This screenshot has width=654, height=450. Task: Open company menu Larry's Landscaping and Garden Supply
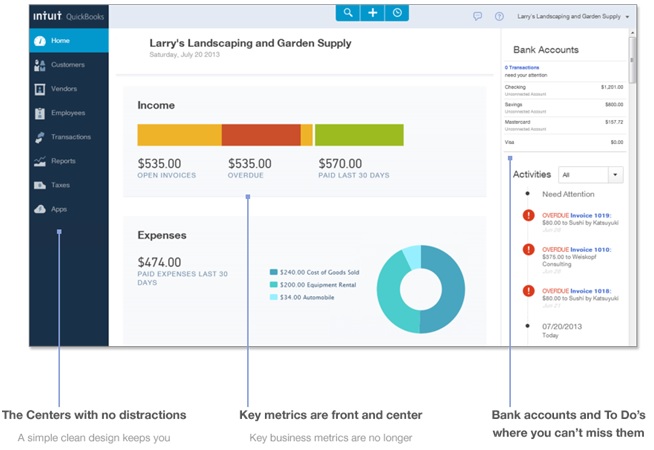pos(573,16)
